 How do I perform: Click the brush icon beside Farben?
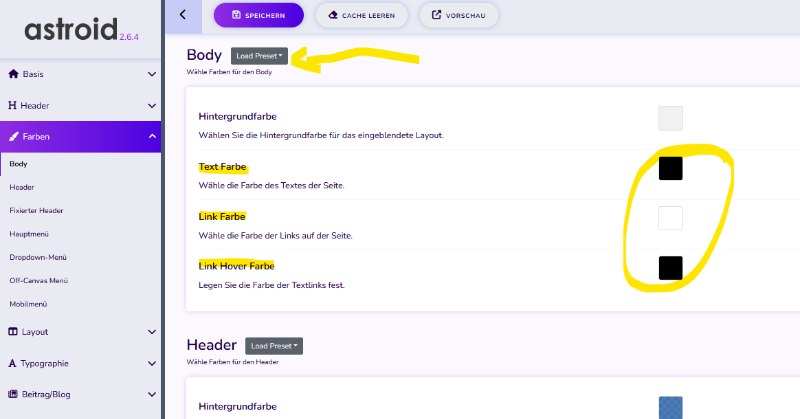pyautogui.click(x=14, y=137)
